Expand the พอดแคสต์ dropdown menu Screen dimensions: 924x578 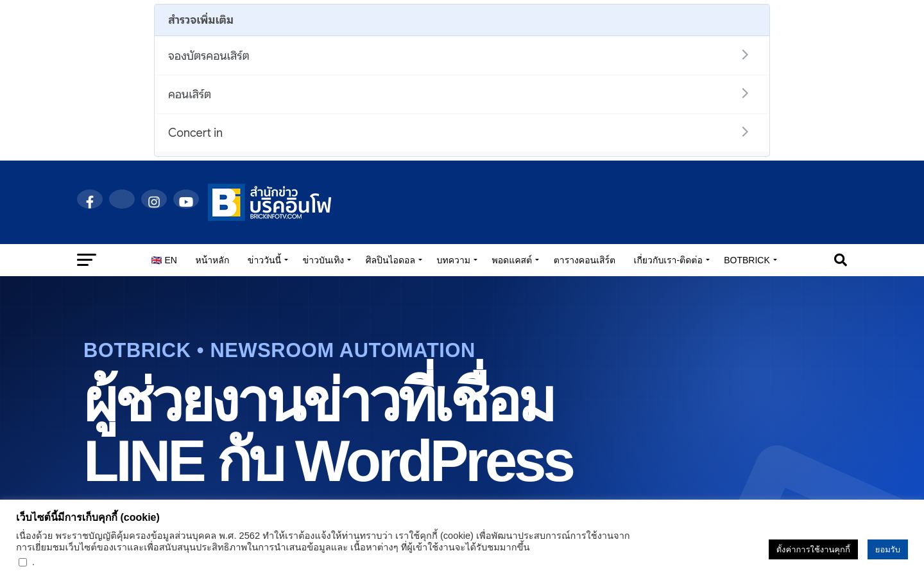(x=515, y=260)
